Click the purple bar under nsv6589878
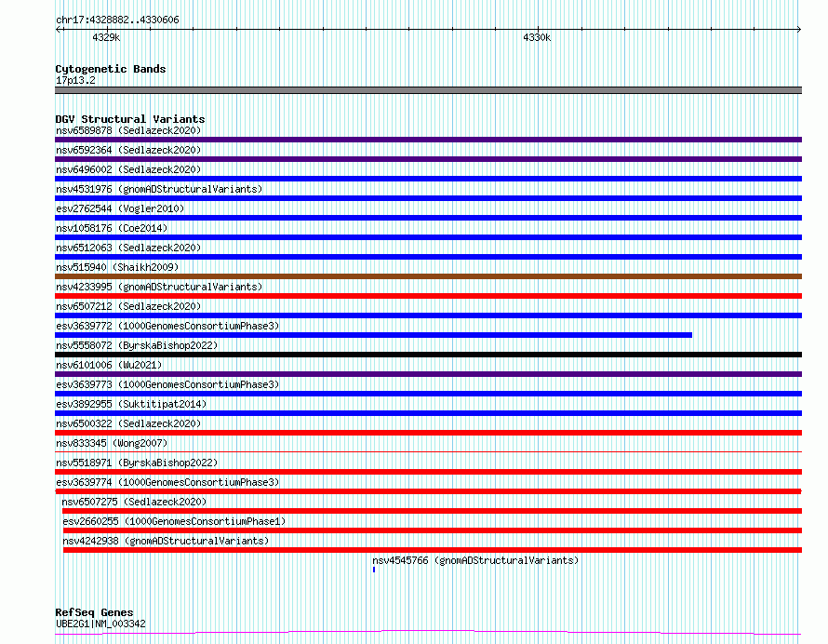The height and width of the screenshot is (644, 828). point(428,140)
